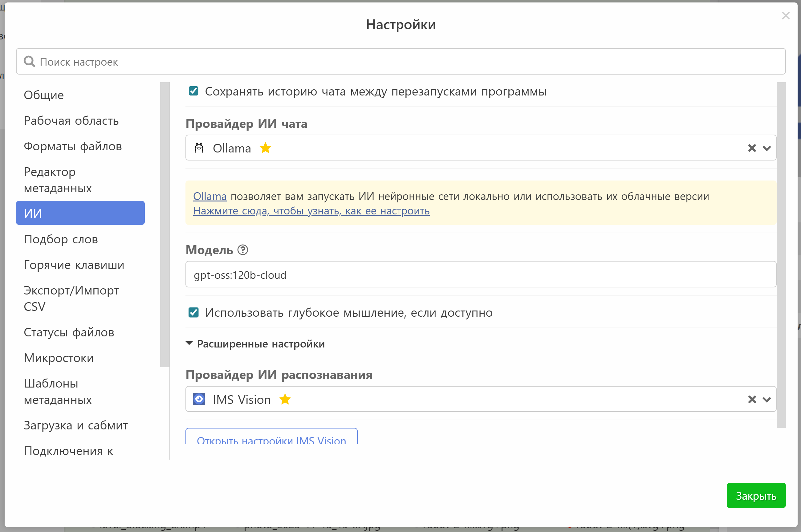The height and width of the screenshot is (532, 801).
Task: Toggle use deep thinking if available
Action: [x=193, y=312]
